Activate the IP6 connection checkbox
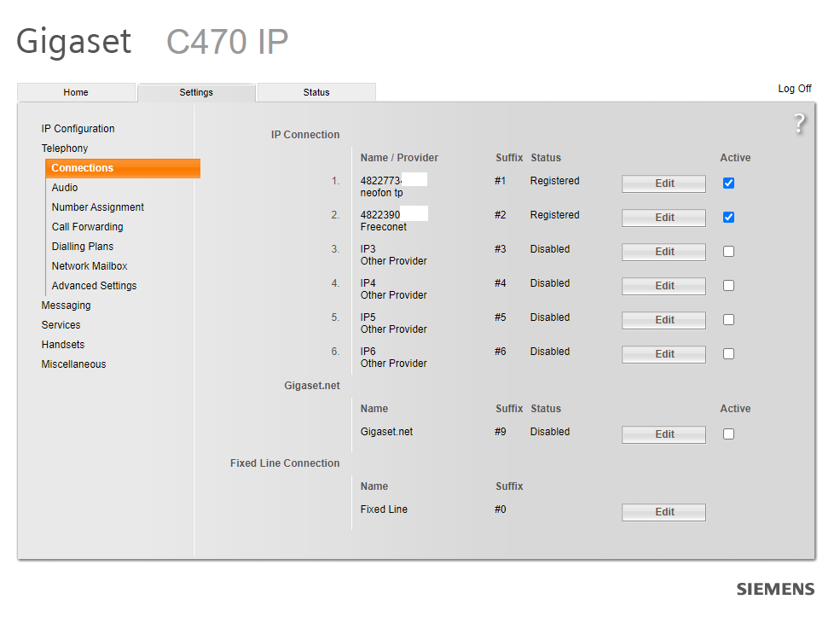 pyautogui.click(x=728, y=354)
